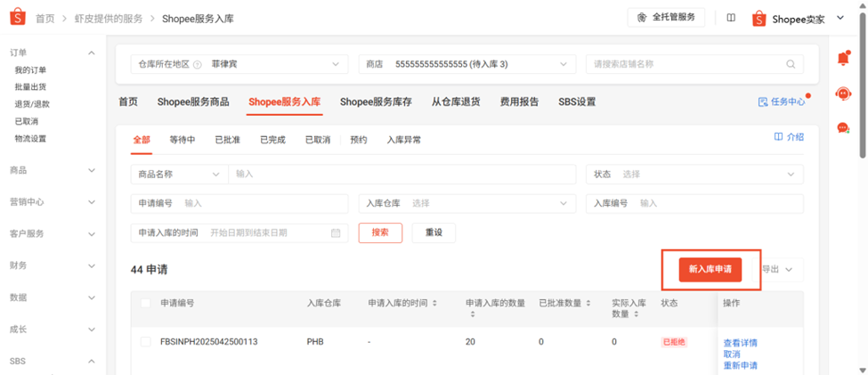Select the 已批准 filter tab
Screen dimensions: 868x375
click(x=228, y=140)
